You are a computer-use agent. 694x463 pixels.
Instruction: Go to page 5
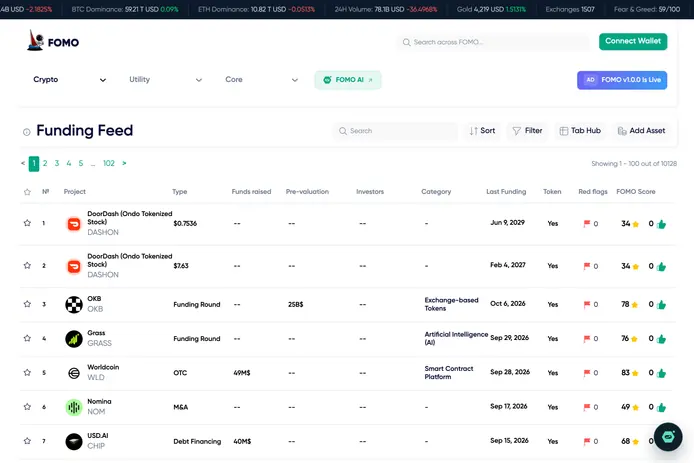pyautogui.click(x=81, y=163)
